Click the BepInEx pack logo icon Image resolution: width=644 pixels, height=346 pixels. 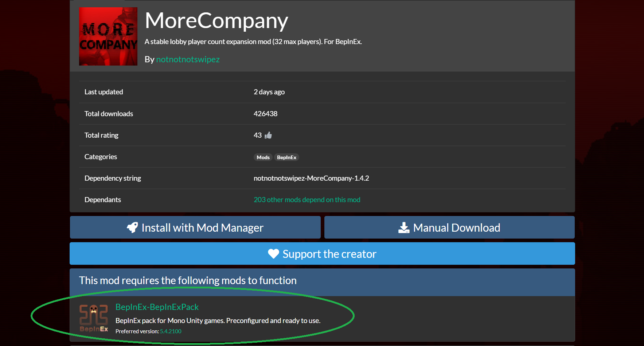point(94,318)
